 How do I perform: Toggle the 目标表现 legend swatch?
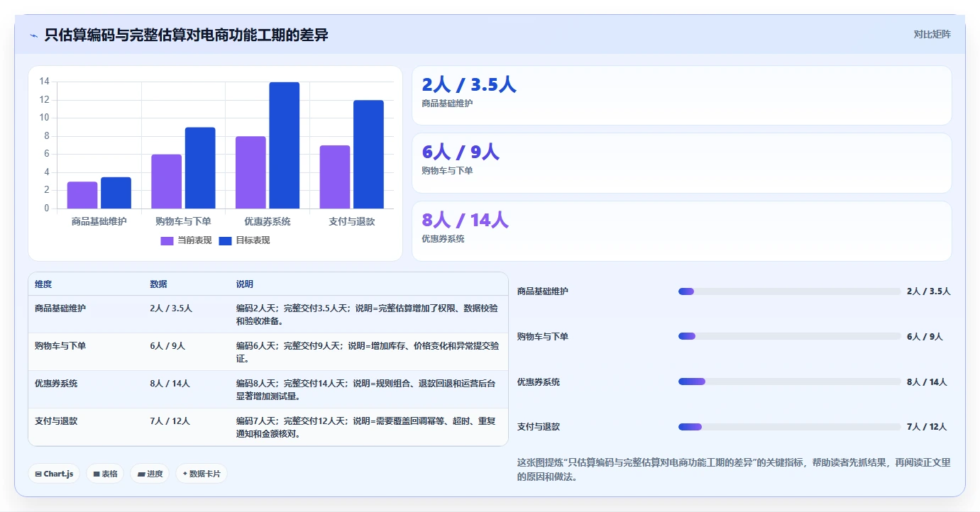coord(225,240)
